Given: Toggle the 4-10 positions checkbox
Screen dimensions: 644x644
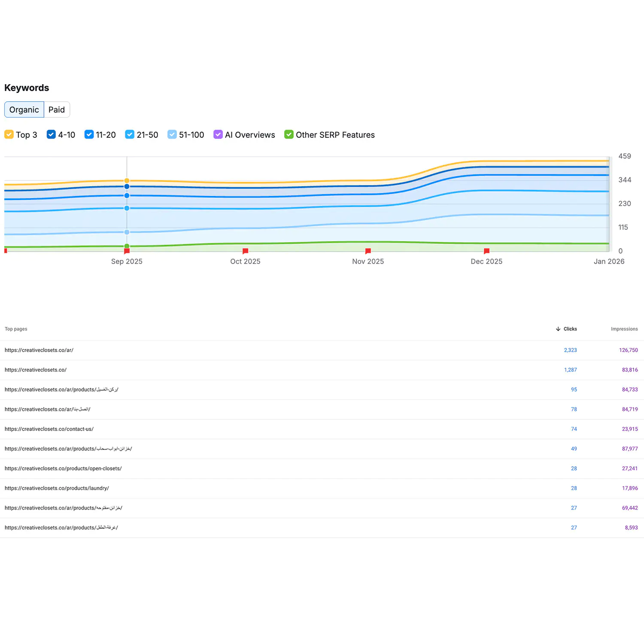Looking at the screenshot, I should [51, 134].
